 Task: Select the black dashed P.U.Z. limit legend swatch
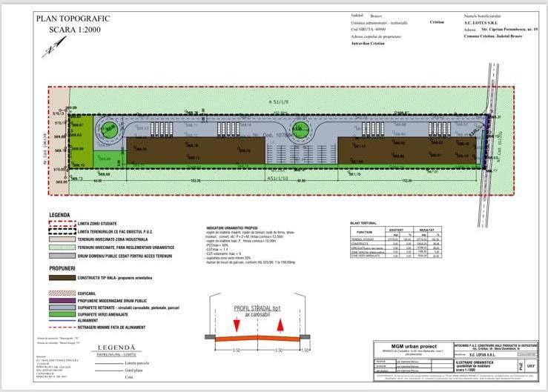62,232
